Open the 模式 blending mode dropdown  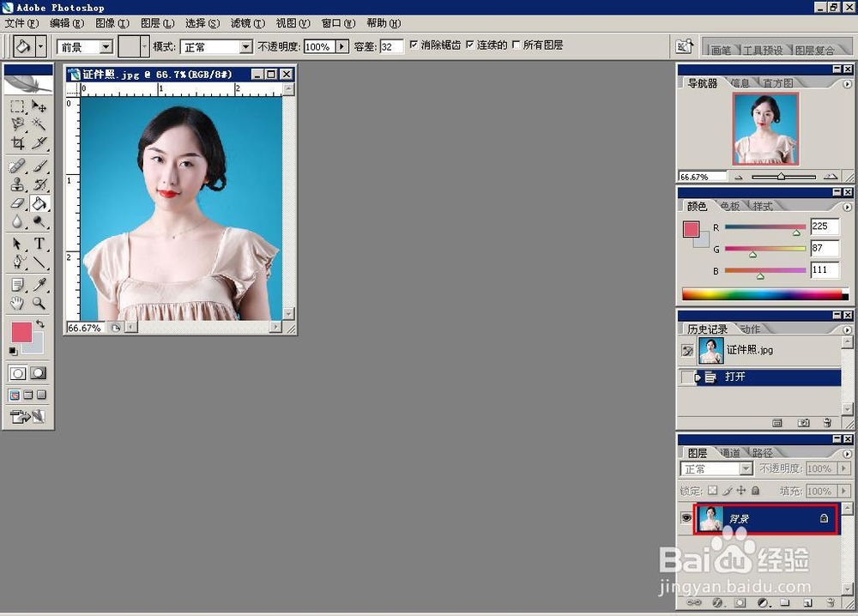(x=248, y=45)
